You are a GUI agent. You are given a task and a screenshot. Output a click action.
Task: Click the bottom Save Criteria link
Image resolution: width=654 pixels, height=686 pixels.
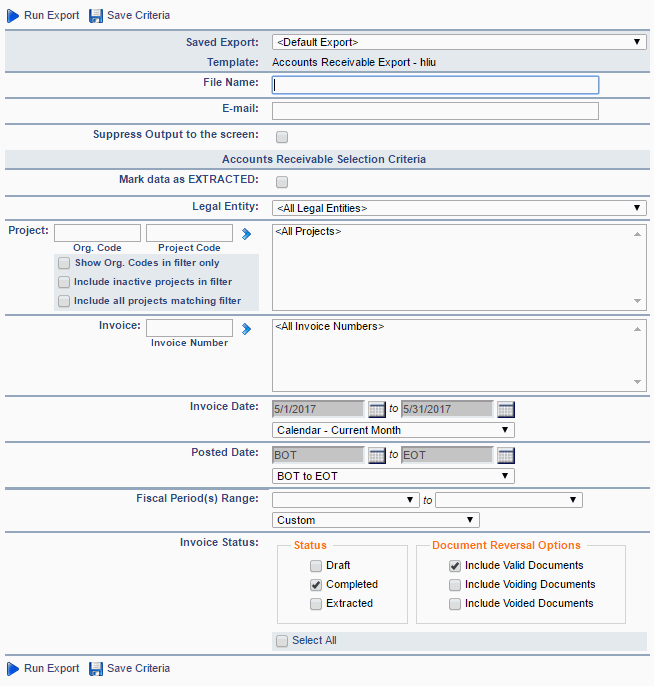(x=138, y=668)
